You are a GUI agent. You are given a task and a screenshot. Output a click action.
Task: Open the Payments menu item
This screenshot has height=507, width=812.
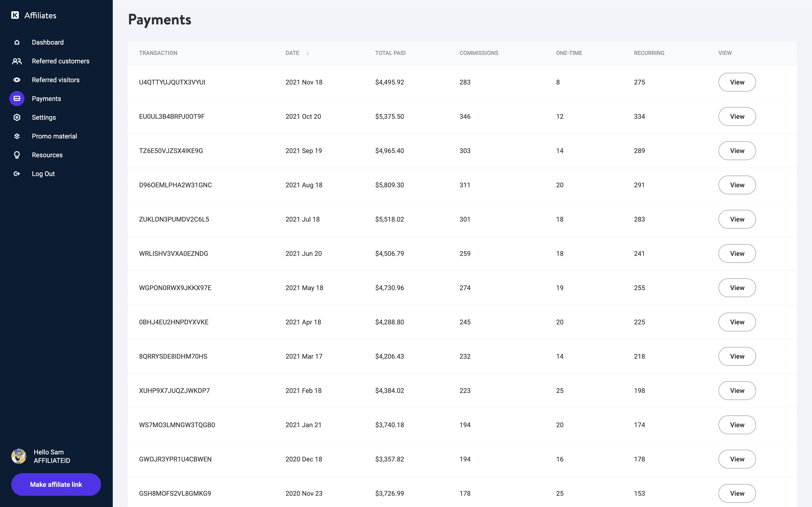click(46, 98)
